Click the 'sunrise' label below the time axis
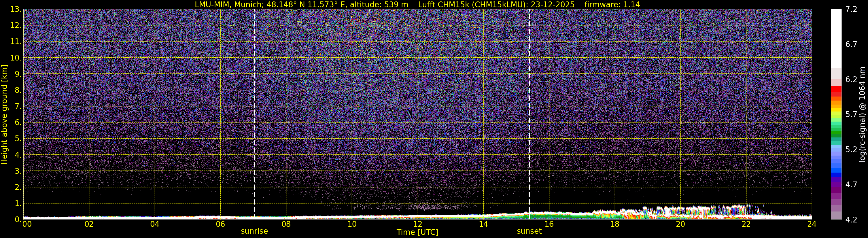Screen dimensions: 868x238 tap(254, 231)
